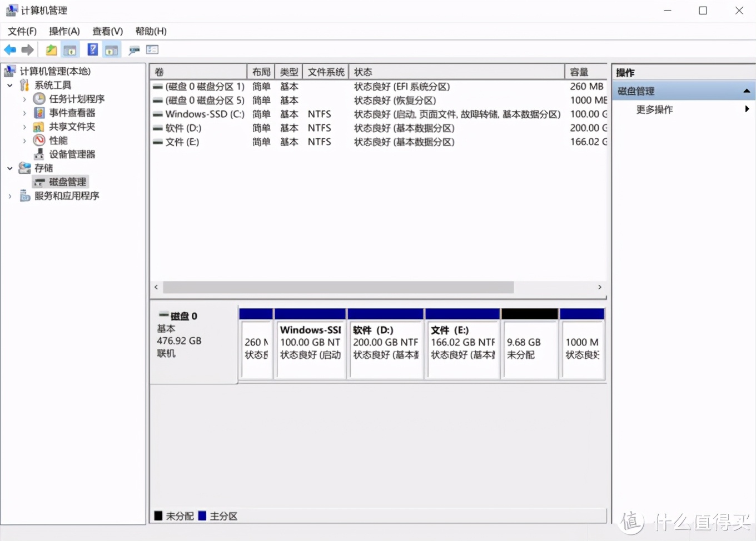Collapse the 存储 tree section
This screenshot has width=756, height=541.
click(x=9, y=168)
